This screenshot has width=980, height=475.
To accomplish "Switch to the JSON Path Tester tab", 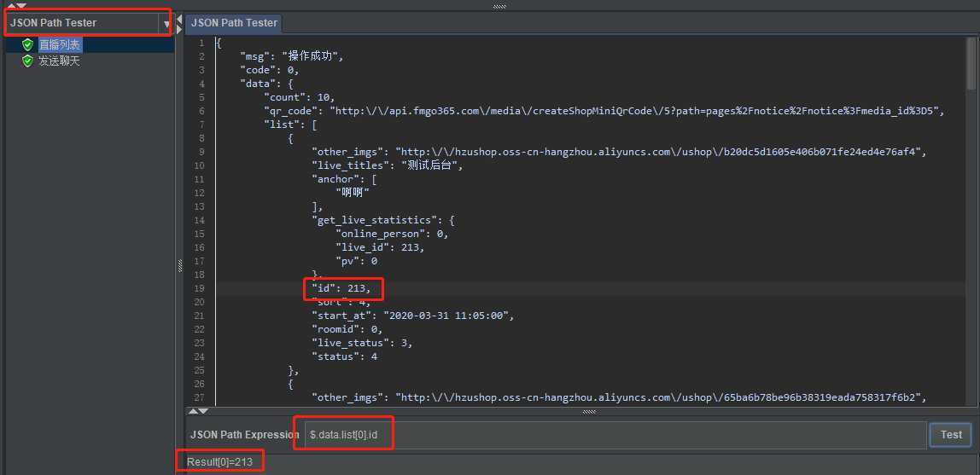I will tap(234, 23).
